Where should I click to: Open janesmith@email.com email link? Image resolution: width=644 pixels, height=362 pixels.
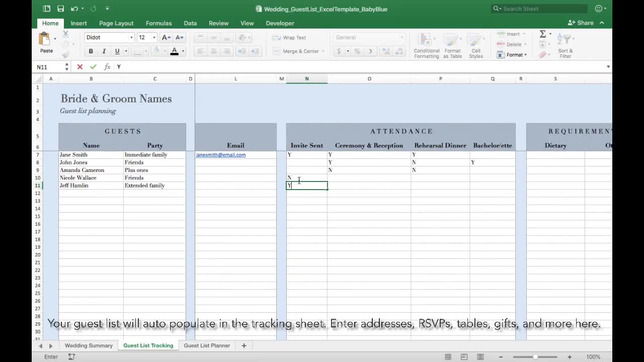[x=220, y=155]
